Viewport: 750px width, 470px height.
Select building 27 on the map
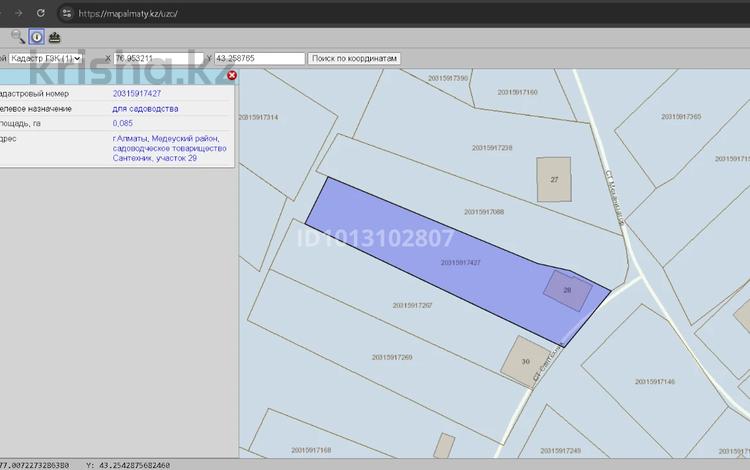pyautogui.click(x=554, y=179)
